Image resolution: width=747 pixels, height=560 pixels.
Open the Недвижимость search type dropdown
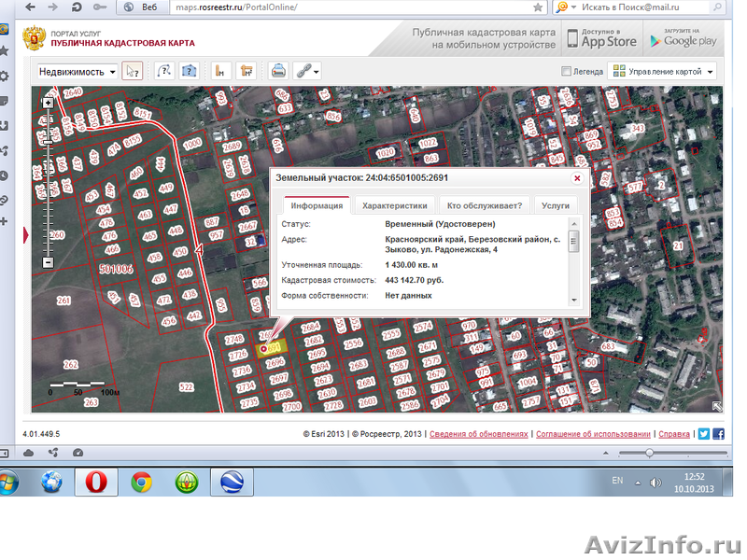coord(78,72)
